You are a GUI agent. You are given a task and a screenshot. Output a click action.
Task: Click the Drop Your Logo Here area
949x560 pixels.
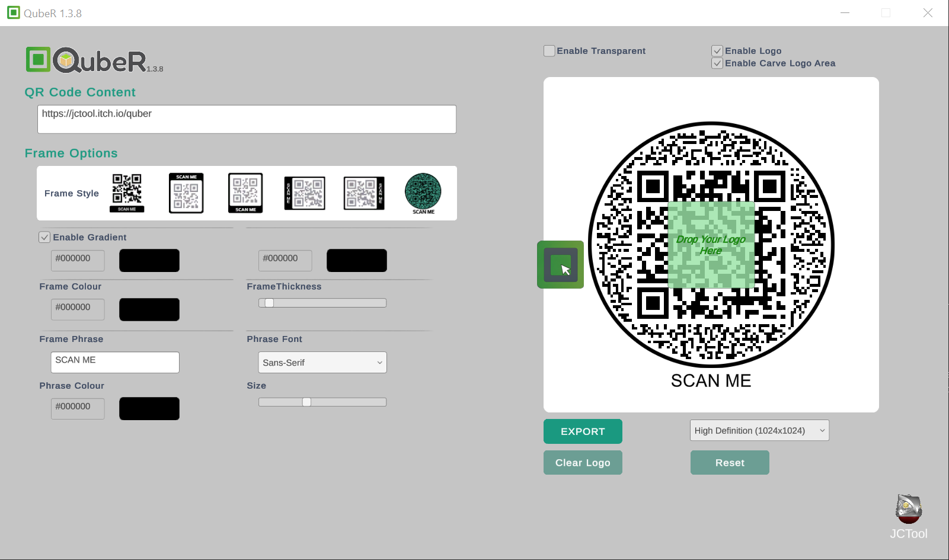click(x=711, y=245)
